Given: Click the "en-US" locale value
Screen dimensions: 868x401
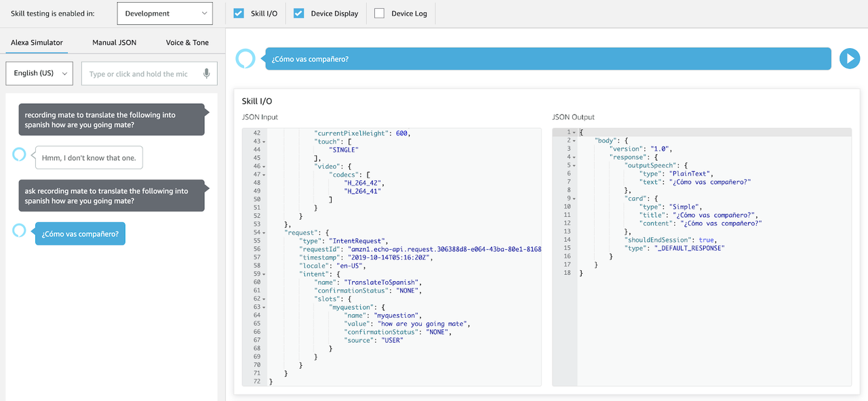Looking at the screenshot, I should pyautogui.click(x=351, y=266).
